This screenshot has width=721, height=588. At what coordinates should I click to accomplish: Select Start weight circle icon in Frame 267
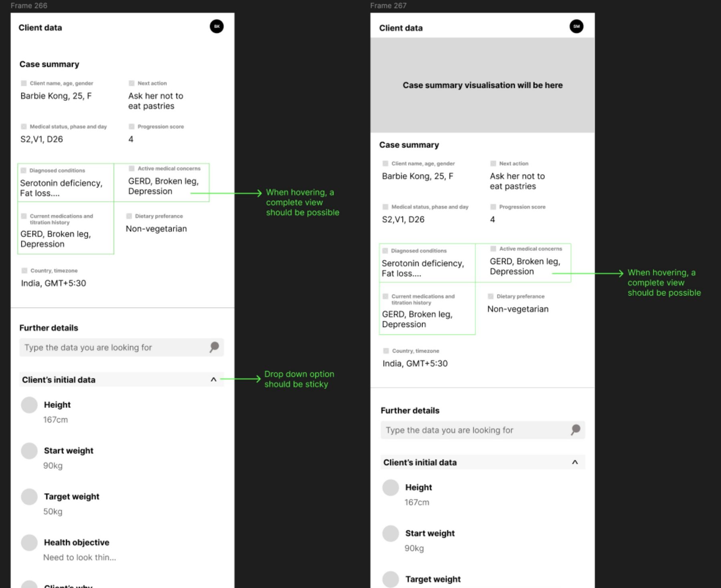tap(391, 534)
